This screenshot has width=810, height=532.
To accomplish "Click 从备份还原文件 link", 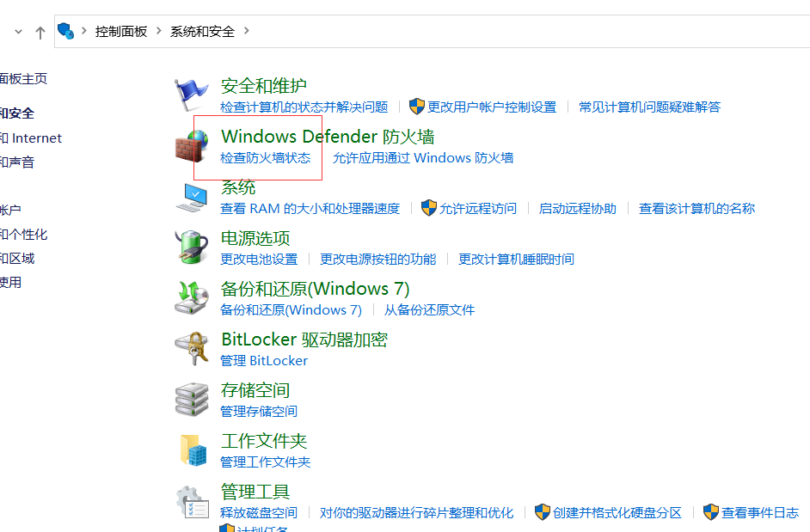I will click(x=429, y=310).
